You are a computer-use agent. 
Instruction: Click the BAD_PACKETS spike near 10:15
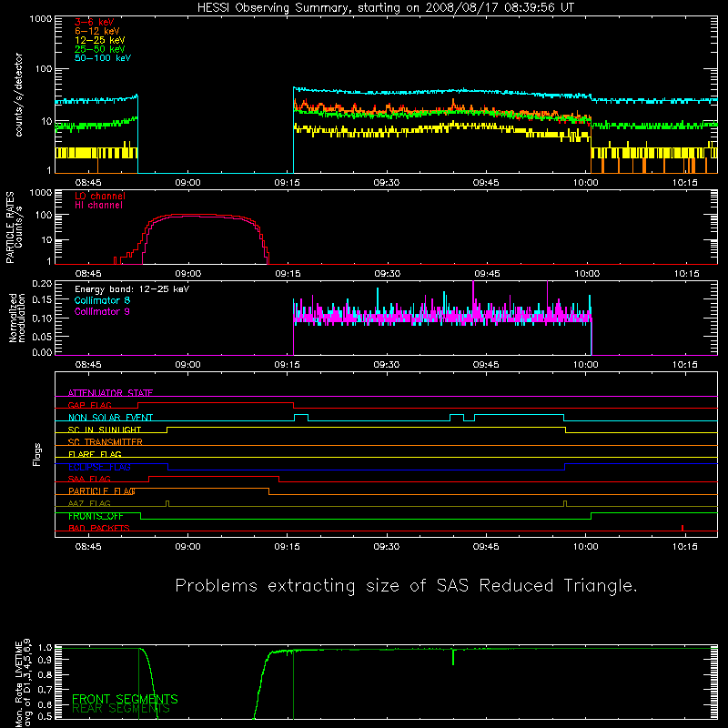[x=682, y=528]
